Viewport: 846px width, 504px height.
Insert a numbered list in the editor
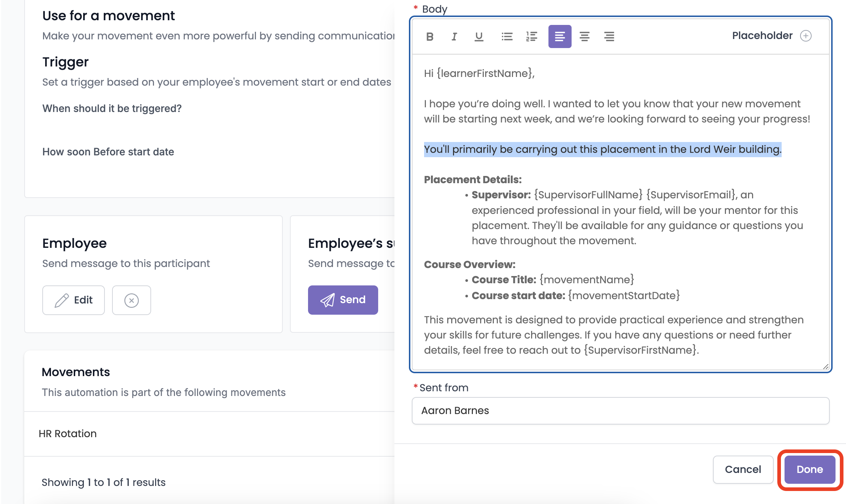click(x=531, y=36)
